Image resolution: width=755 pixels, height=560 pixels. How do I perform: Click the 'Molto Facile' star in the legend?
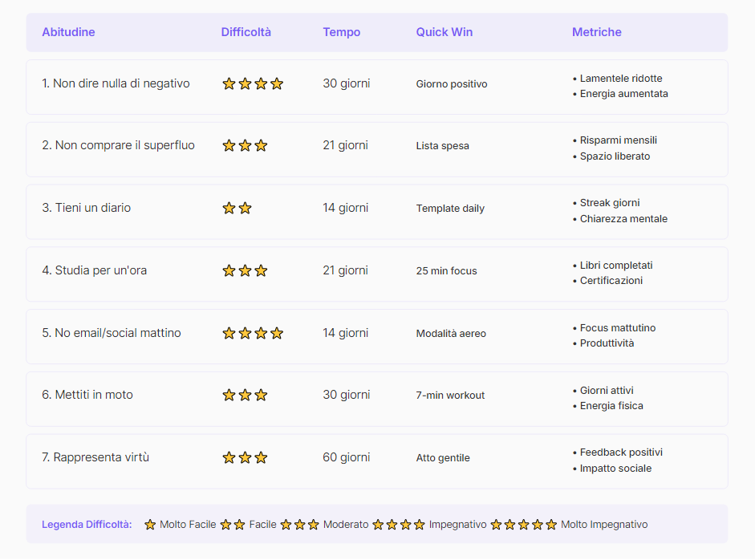point(150,524)
